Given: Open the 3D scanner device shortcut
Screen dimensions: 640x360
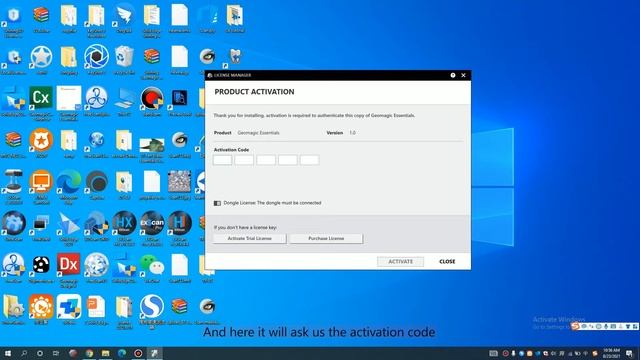Looking at the screenshot, I should pyautogui.click(x=13, y=181).
